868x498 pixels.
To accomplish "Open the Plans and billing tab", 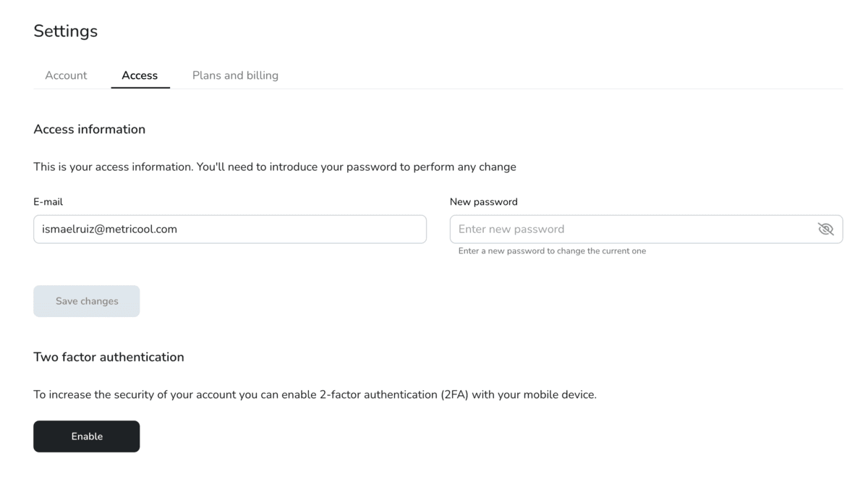I will 235,75.
